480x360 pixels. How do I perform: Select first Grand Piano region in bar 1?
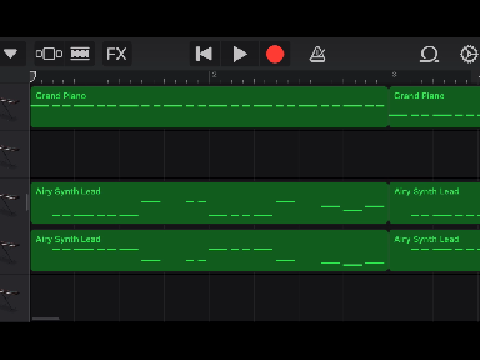[x=209, y=107]
